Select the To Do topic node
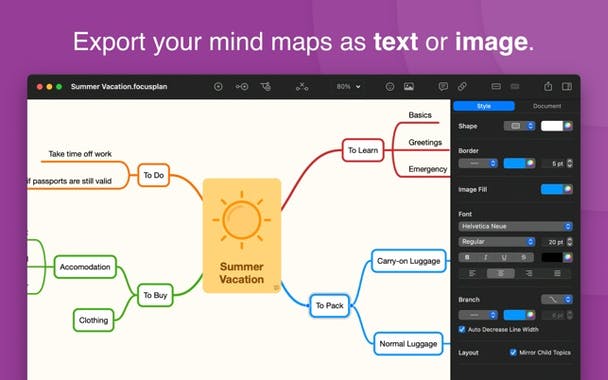Screen dimensions: 608x380 (154, 175)
